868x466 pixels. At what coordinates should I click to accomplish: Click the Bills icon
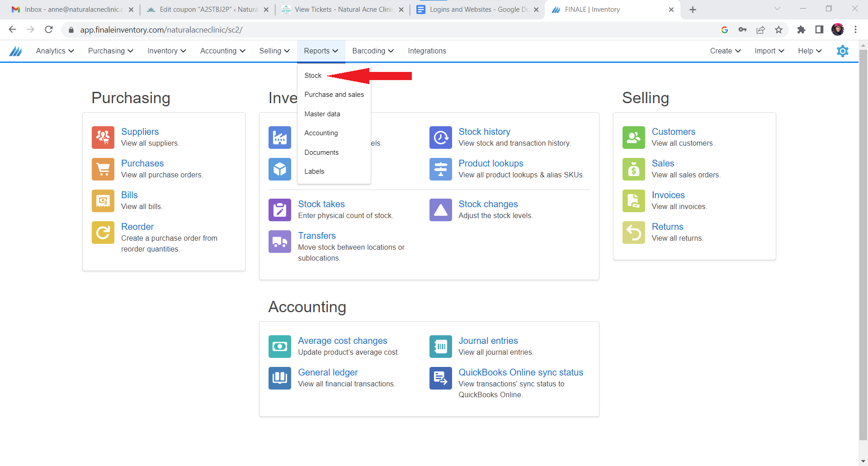[103, 201]
